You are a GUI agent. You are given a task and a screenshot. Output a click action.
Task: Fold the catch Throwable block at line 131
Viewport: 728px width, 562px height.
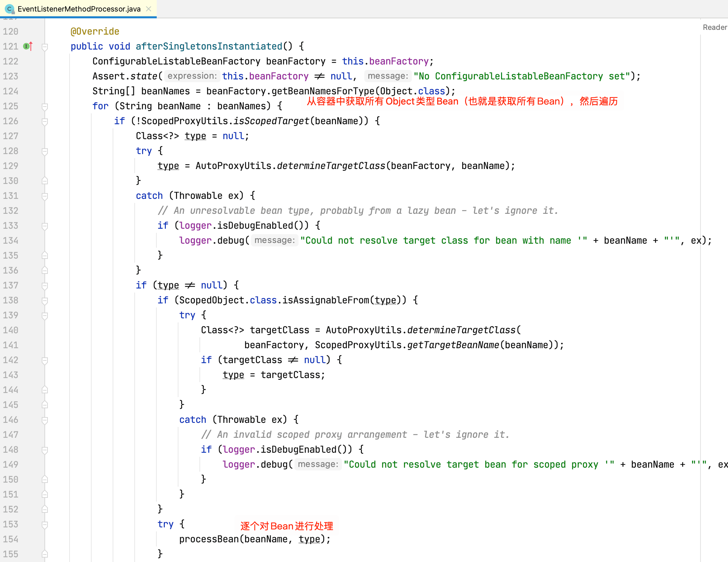pos(44,196)
